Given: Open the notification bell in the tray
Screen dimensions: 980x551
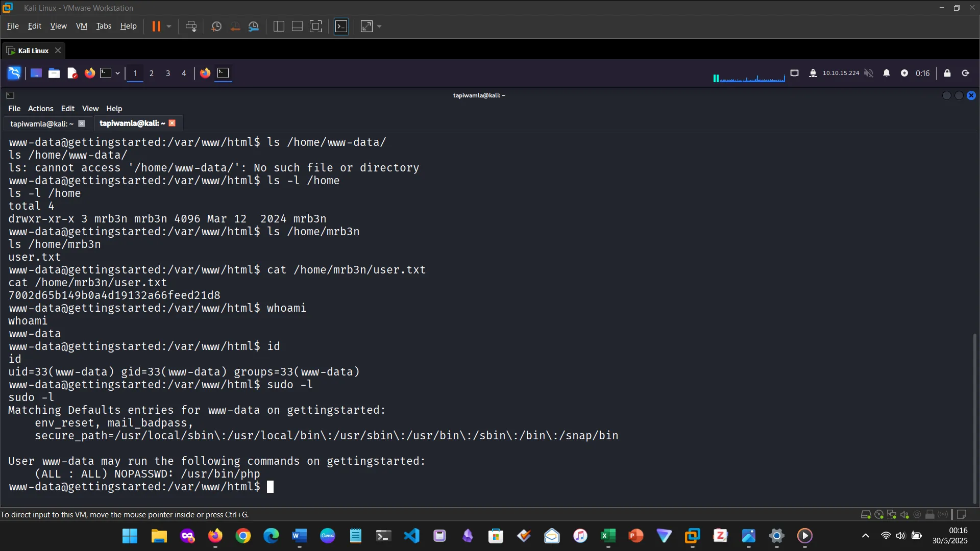Looking at the screenshot, I should 887,73.
